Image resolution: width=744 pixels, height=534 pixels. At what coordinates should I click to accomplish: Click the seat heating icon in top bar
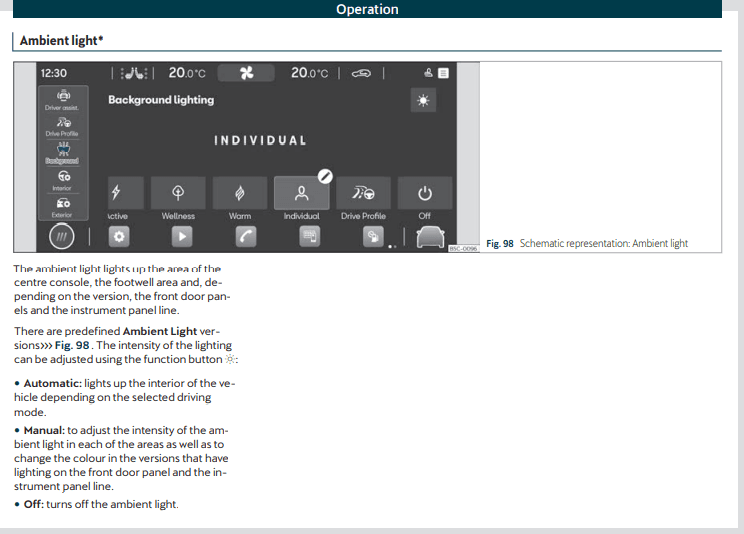[x=133, y=73]
